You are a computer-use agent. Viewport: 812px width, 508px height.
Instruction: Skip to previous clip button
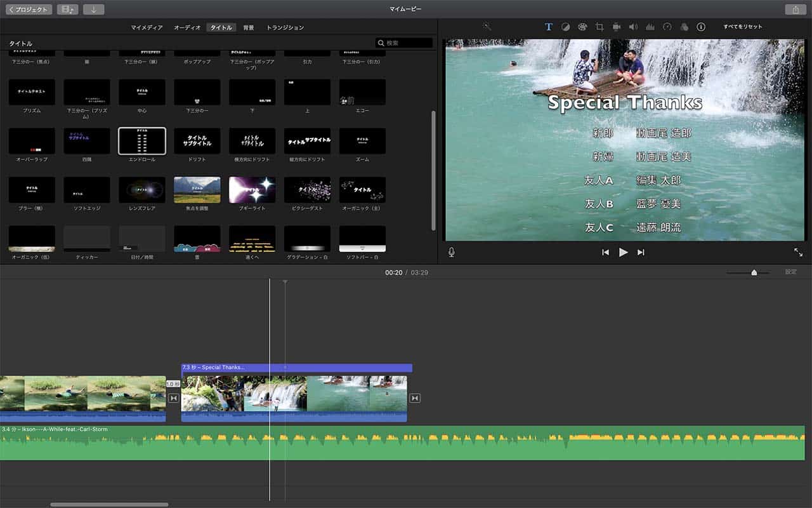[605, 252]
